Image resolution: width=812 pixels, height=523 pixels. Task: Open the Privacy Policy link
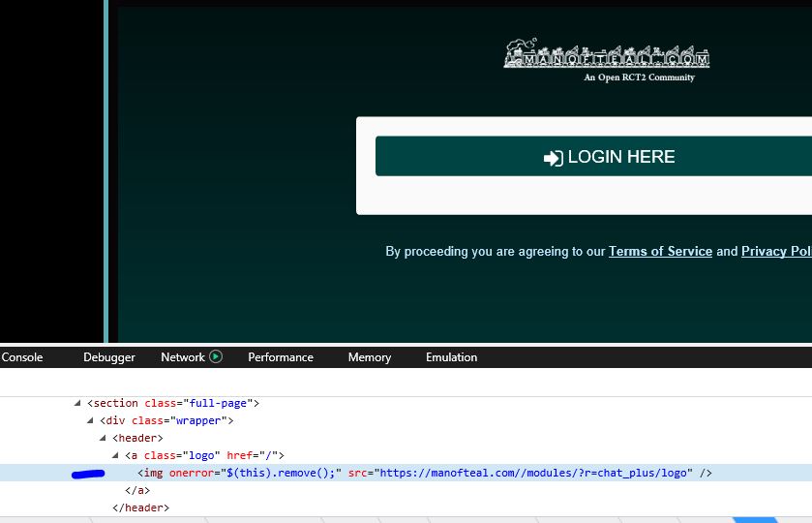point(776,252)
